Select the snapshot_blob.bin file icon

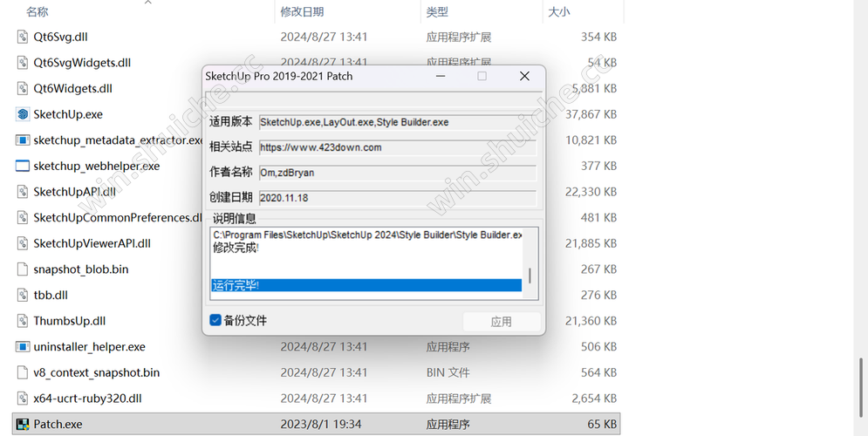coord(23,269)
